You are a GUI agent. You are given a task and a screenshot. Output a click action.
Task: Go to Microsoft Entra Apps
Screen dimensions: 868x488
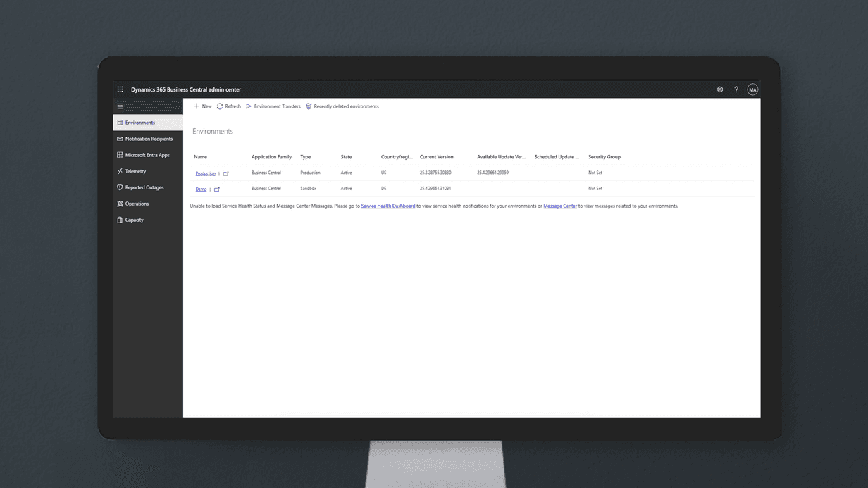click(x=147, y=155)
